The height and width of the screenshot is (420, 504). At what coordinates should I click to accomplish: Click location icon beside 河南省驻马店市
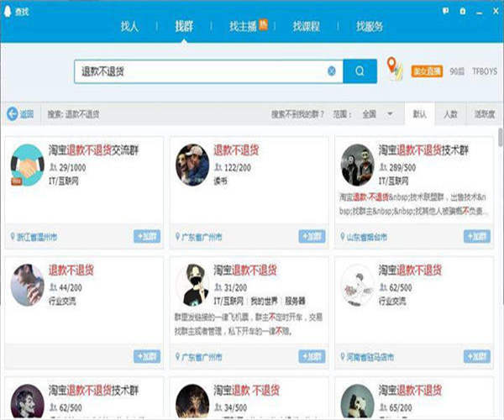[342, 356]
